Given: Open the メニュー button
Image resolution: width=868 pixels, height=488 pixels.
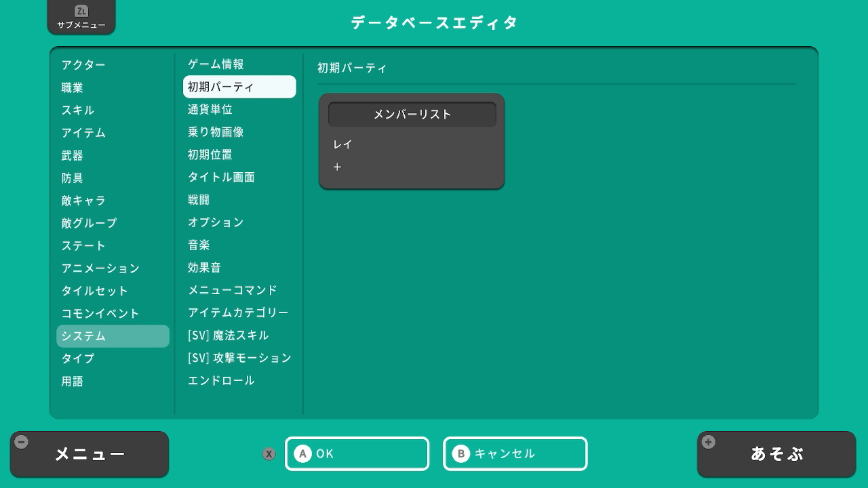Looking at the screenshot, I should click(90, 454).
